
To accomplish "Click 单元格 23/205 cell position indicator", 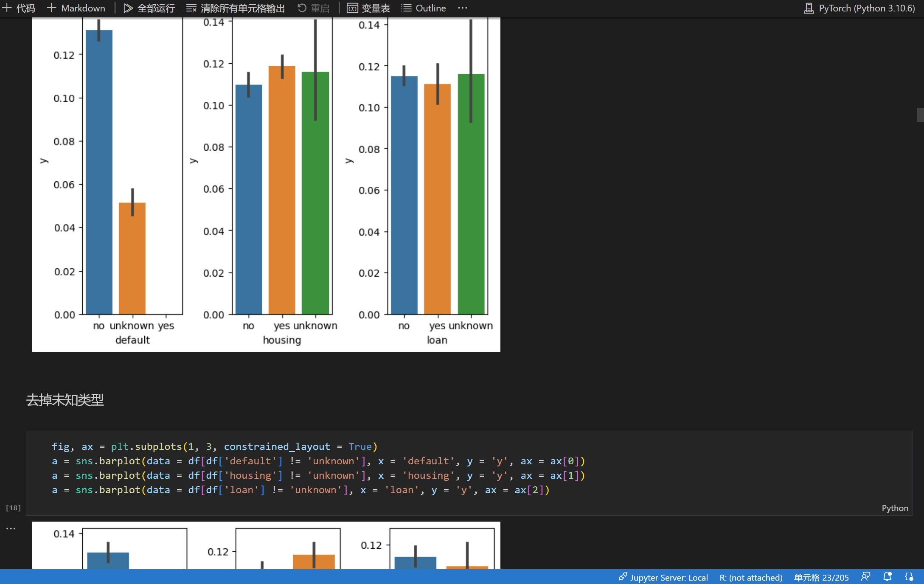I will (821, 577).
